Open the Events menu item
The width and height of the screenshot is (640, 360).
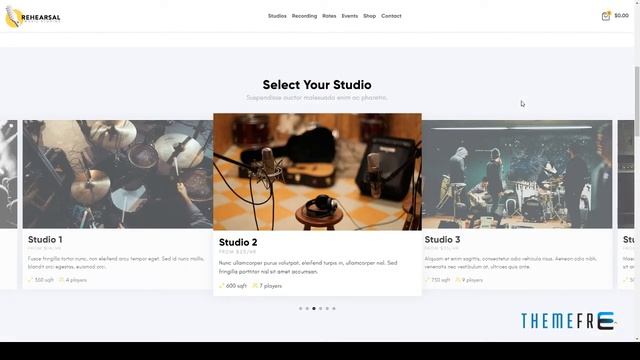tap(349, 16)
